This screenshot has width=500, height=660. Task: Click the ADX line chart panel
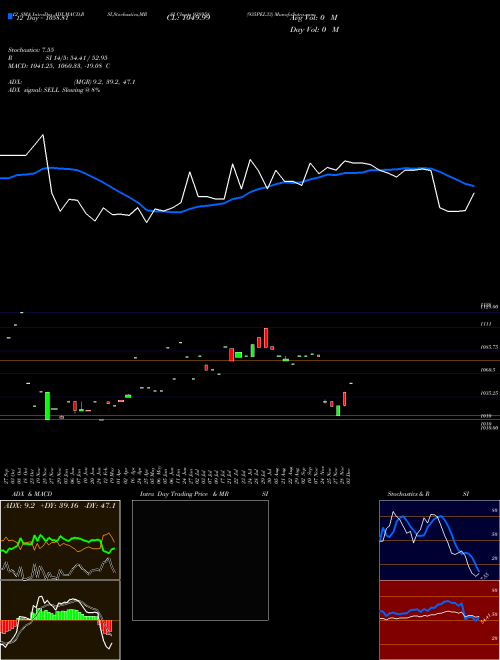(60, 540)
